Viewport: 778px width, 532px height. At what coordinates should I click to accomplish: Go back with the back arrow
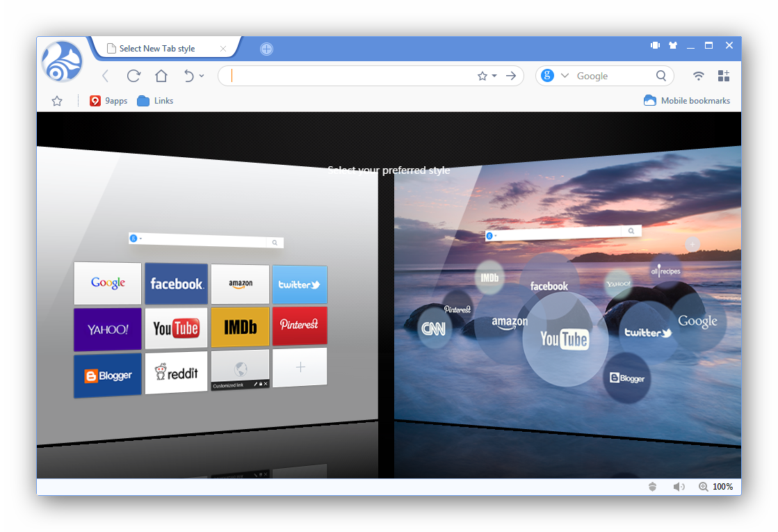tap(105, 76)
